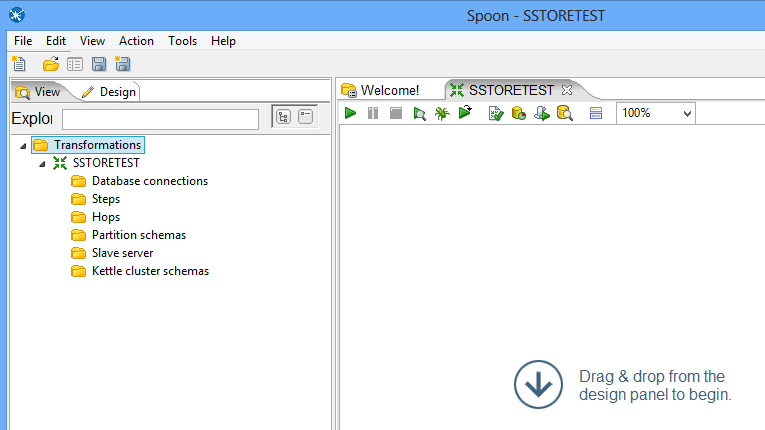Click the Spoon application icon in title bar
Viewport: 765px width, 430px height.
pos(17,15)
